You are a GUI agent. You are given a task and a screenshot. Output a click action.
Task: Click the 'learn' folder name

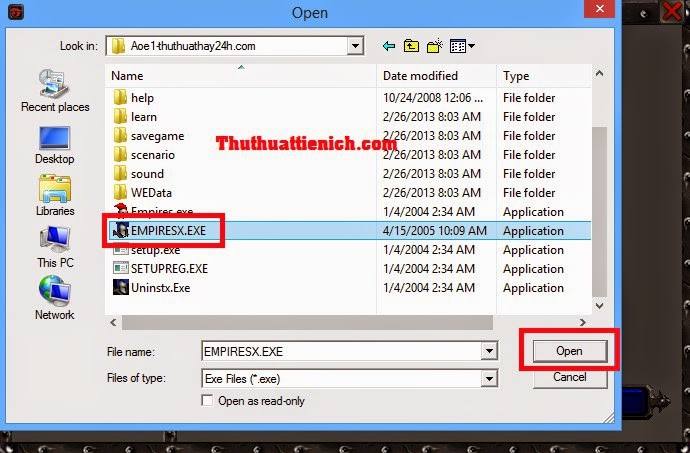144,117
